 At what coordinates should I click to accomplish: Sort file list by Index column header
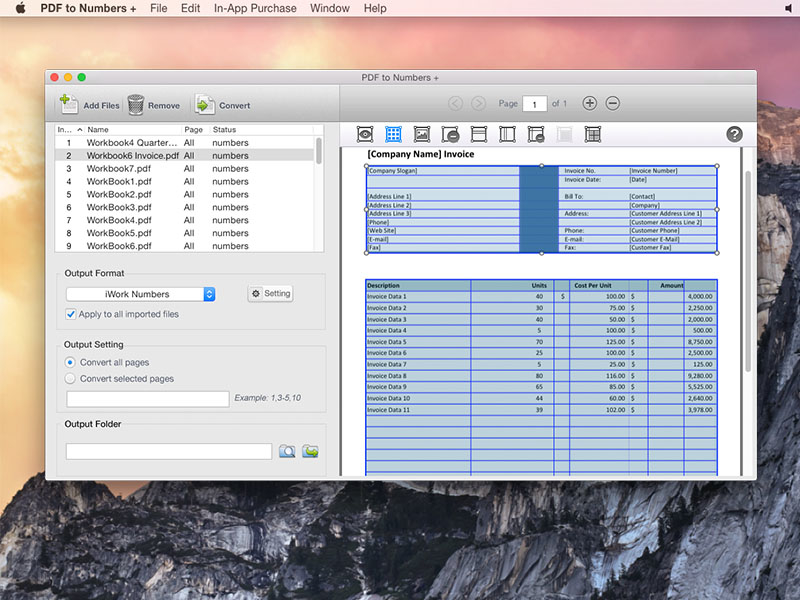69,130
